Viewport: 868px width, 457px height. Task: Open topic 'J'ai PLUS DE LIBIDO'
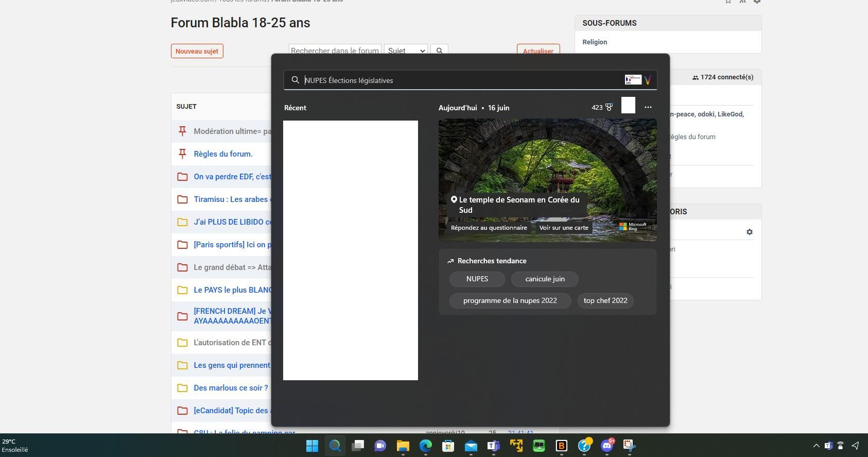coord(232,222)
